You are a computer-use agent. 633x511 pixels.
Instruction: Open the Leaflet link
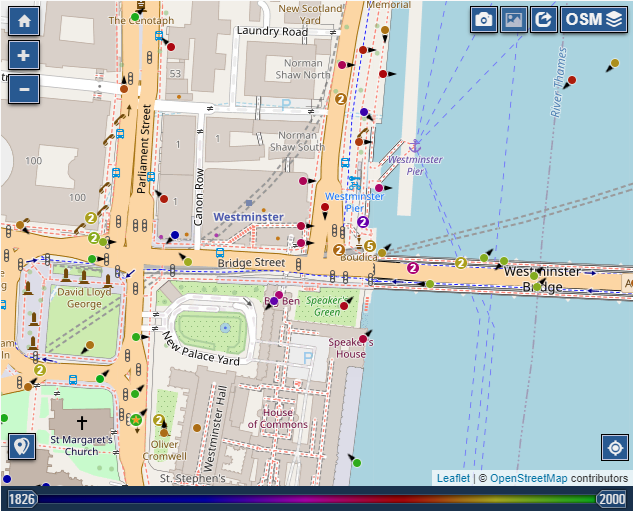(x=451, y=479)
